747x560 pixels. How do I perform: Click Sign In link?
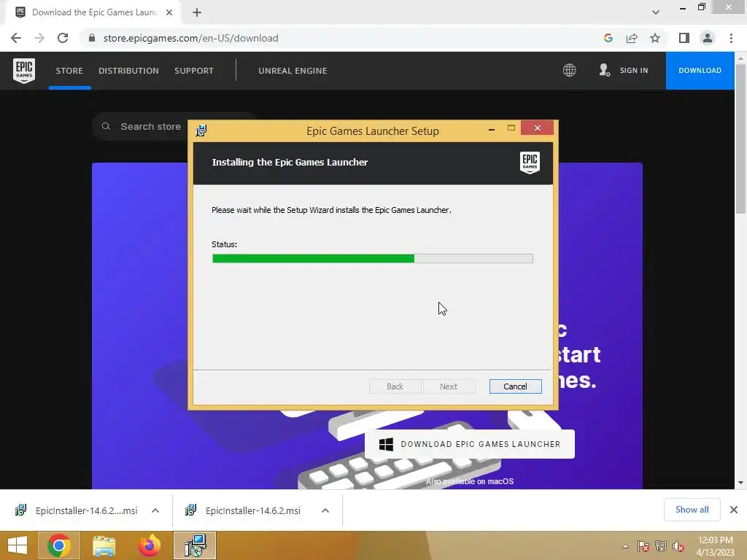click(634, 71)
